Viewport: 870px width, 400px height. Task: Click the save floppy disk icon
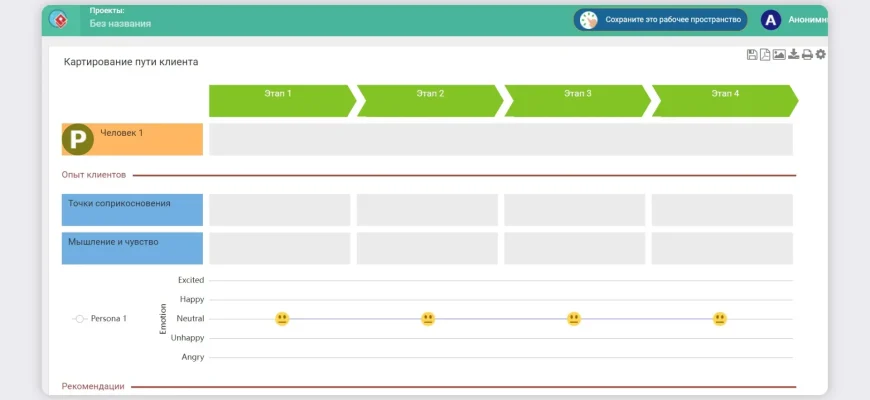point(752,55)
